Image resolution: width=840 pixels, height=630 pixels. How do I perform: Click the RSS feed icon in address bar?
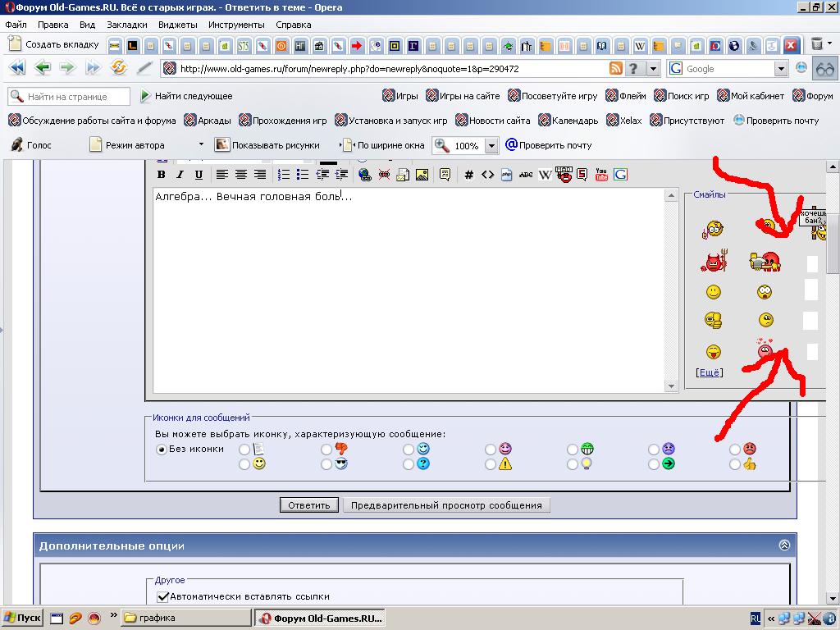coord(616,68)
